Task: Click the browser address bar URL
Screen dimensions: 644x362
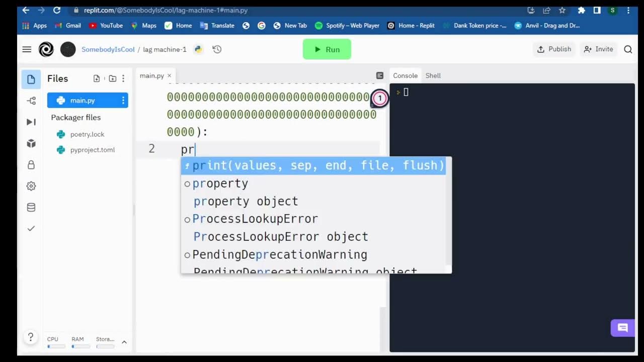Action: (166, 10)
